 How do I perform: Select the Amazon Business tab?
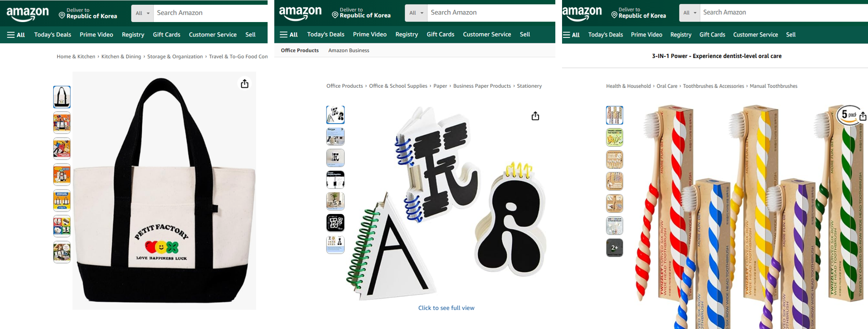click(349, 50)
